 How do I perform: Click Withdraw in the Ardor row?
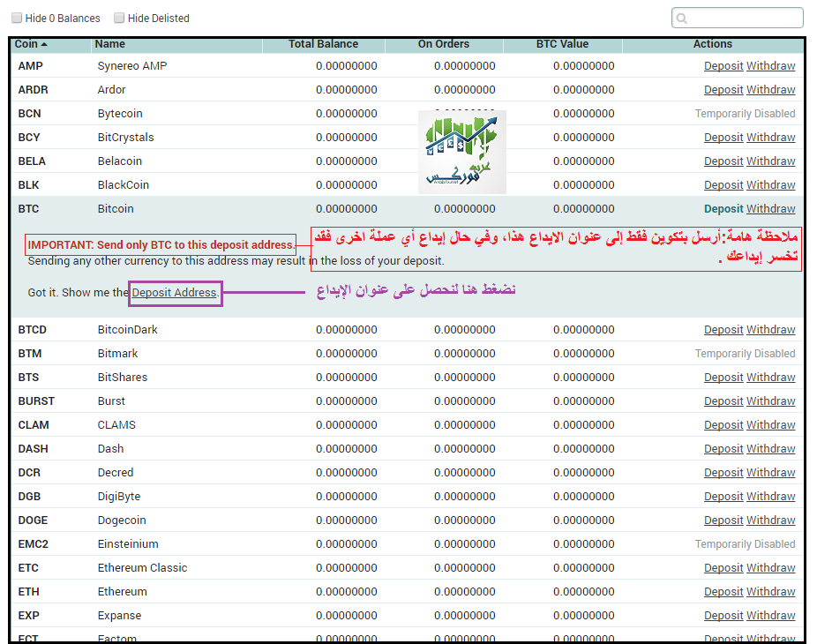[771, 90]
